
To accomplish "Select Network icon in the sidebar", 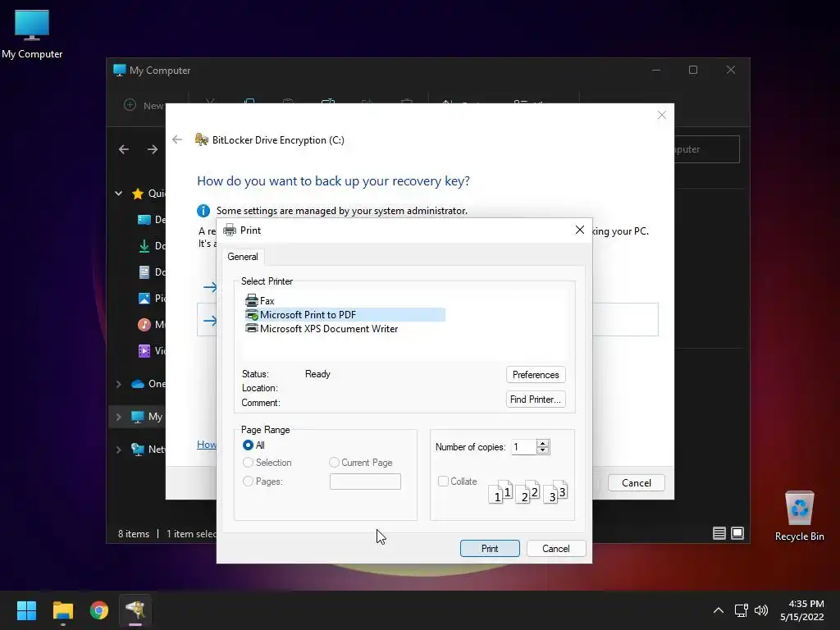I will [x=138, y=450].
